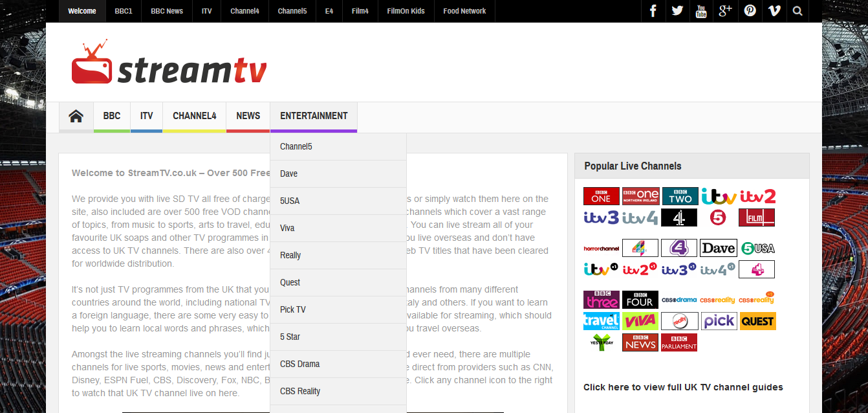
Task: Choose Channel5 in the Entertainment dropdown
Action: pyautogui.click(x=338, y=147)
